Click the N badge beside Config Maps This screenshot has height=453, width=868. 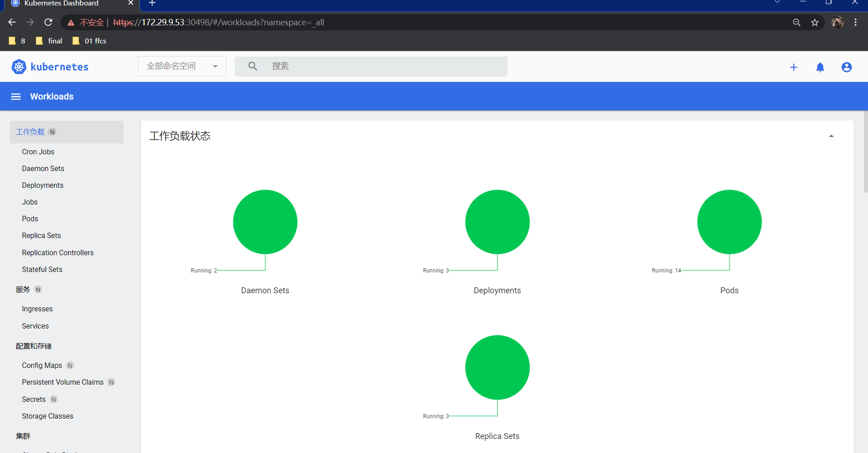tap(70, 366)
